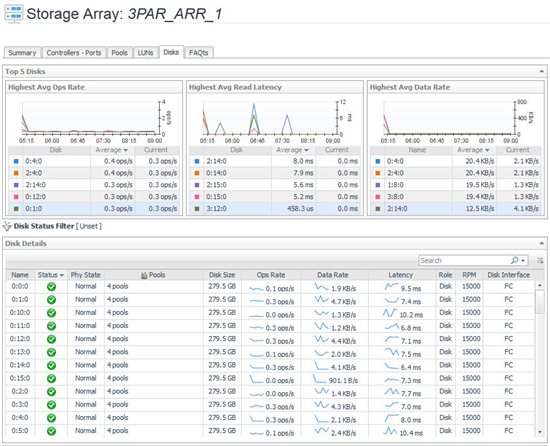550x446 pixels.
Task: Click green swatch for 2:14:0 in Data Rate
Action: [378, 209]
